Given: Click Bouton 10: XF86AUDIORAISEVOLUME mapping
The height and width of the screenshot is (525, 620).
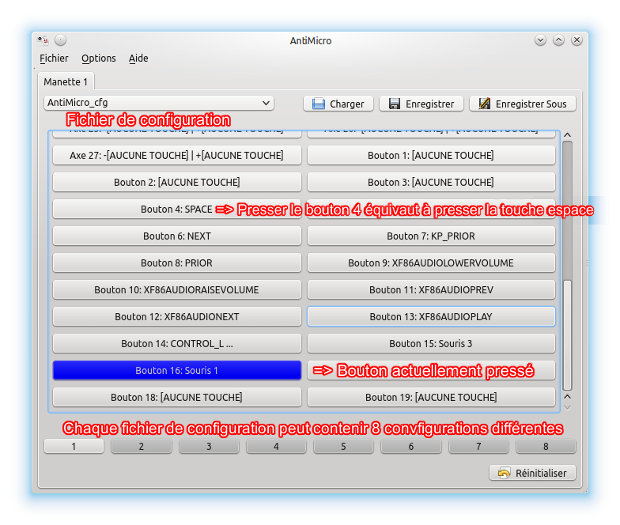Looking at the screenshot, I should click(x=177, y=289).
